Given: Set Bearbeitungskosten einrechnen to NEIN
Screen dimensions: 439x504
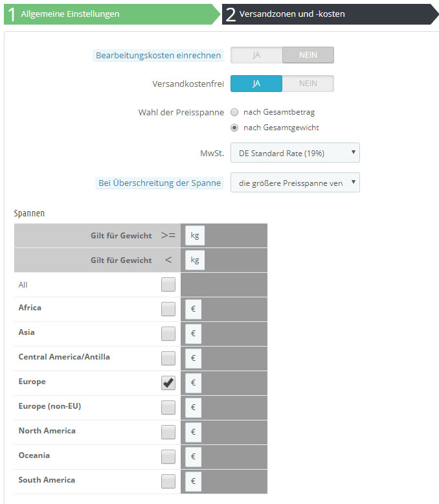Looking at the screenshot, I should (x=308, y=55).
